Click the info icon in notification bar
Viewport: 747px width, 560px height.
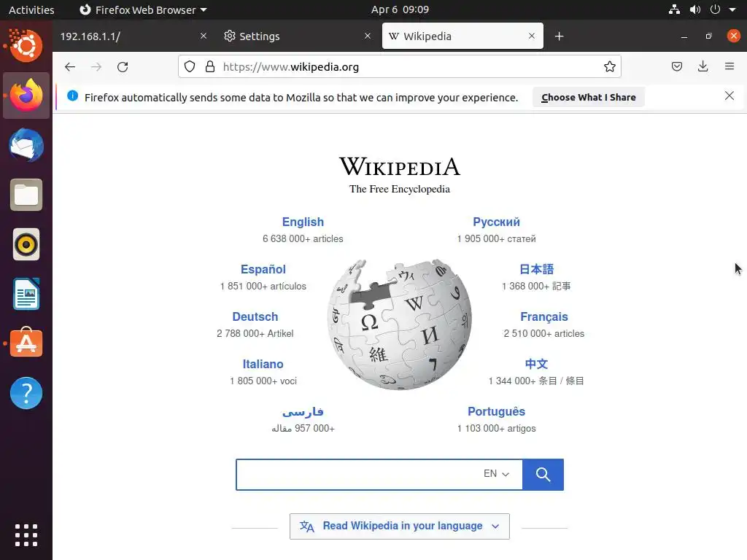pyautogui.click(x=72, y=96)
